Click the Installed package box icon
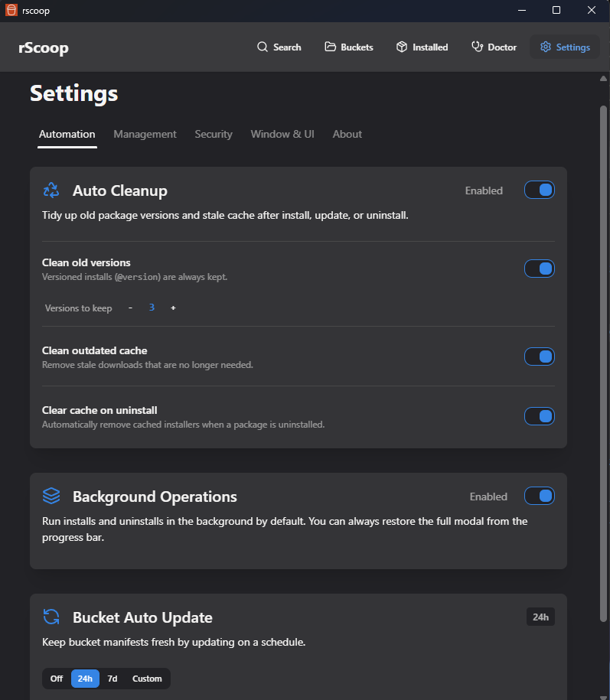The width and height of the screenshot is (610, 700). [x=402, y=47]
